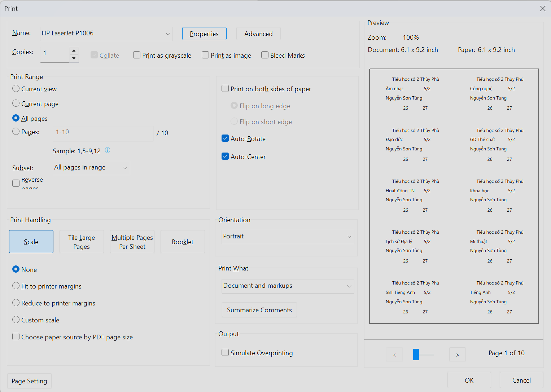The width and height of the screenshot is (551, 392).
Task: Open the printer Name dropdown
Action: tap(106, 34)
